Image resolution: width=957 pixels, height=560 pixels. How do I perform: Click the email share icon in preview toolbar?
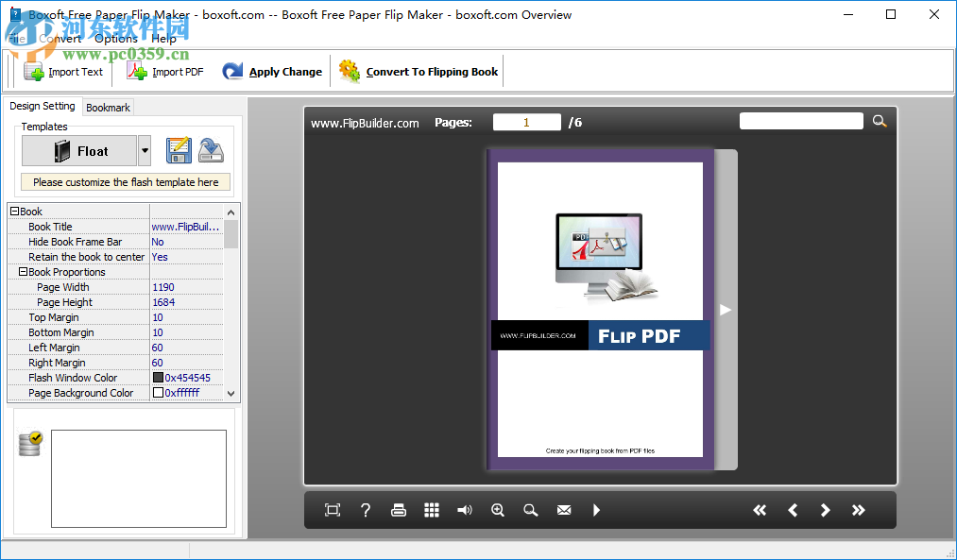coord(563,510)
